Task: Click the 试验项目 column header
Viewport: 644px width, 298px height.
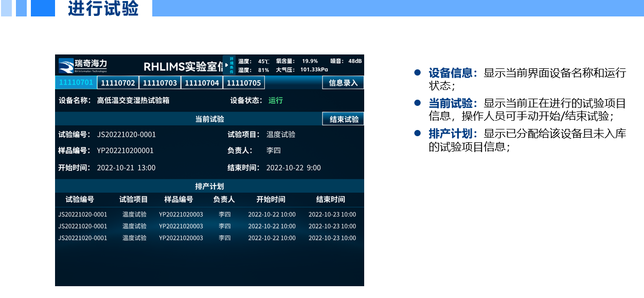Action: [134, 199]
